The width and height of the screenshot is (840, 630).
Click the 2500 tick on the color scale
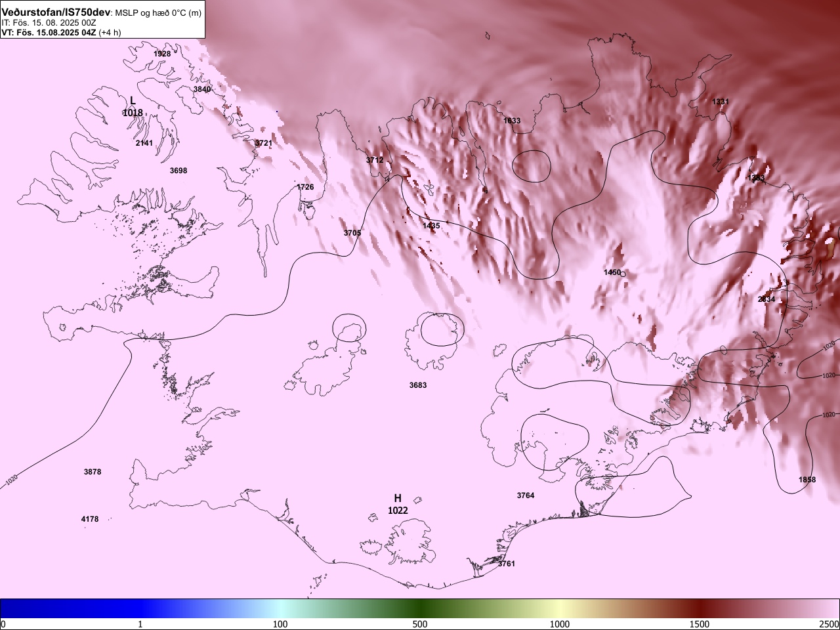pos(829,624)
